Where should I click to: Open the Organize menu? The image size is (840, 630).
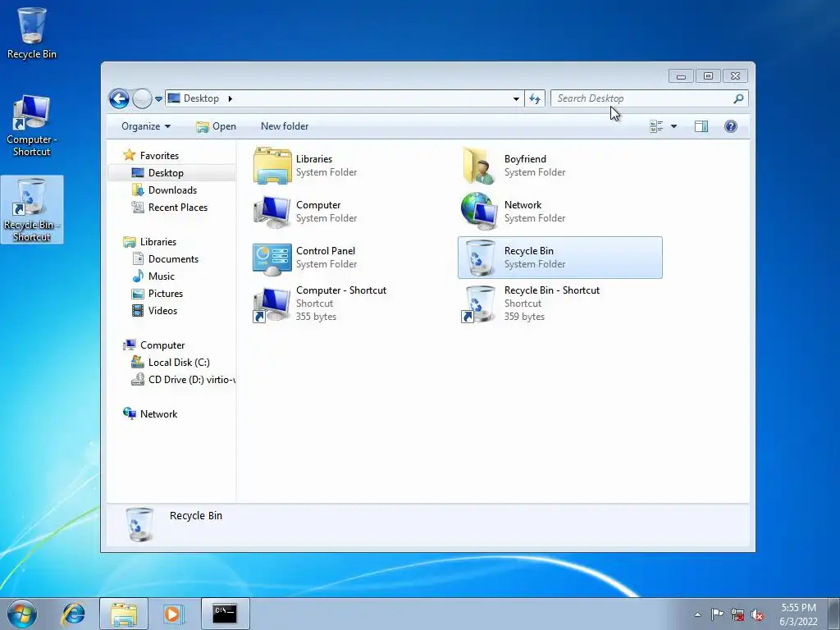point(146,126)
